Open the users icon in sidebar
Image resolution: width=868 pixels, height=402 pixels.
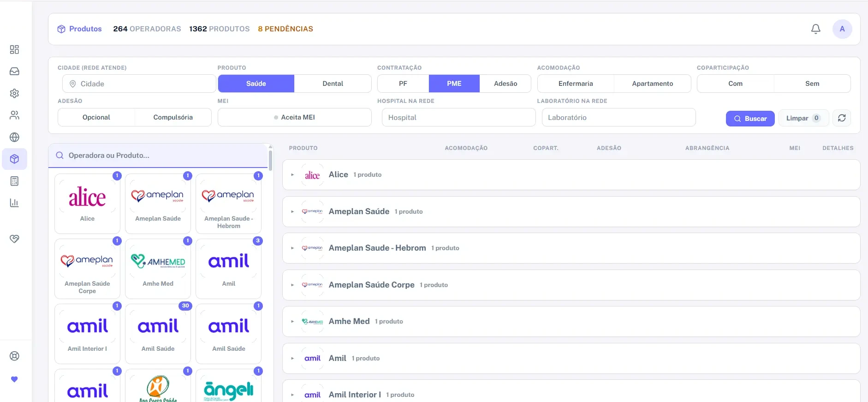[14, 115]
